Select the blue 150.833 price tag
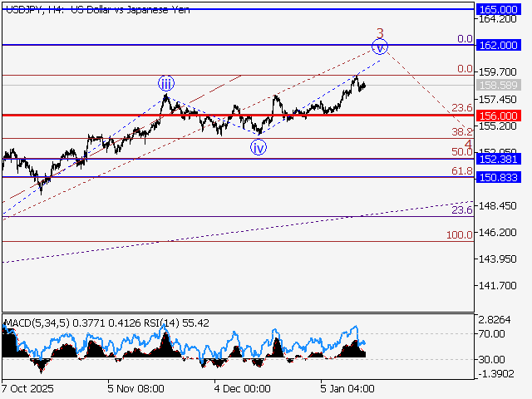 point(498,177)
